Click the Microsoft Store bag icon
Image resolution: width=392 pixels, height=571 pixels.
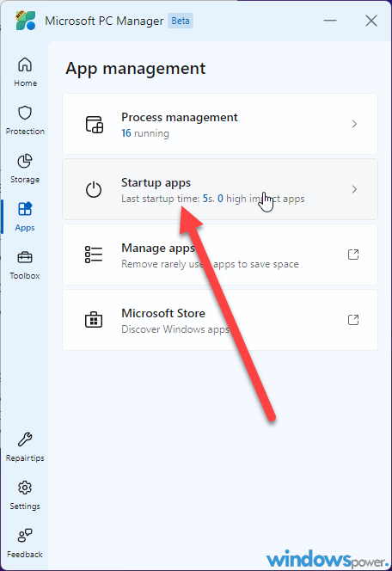94,320
